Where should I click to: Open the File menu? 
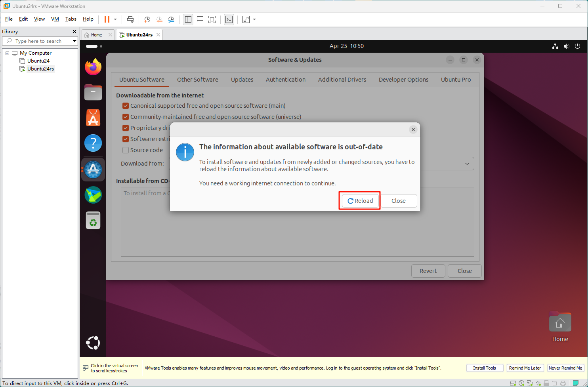coord(9,19)
